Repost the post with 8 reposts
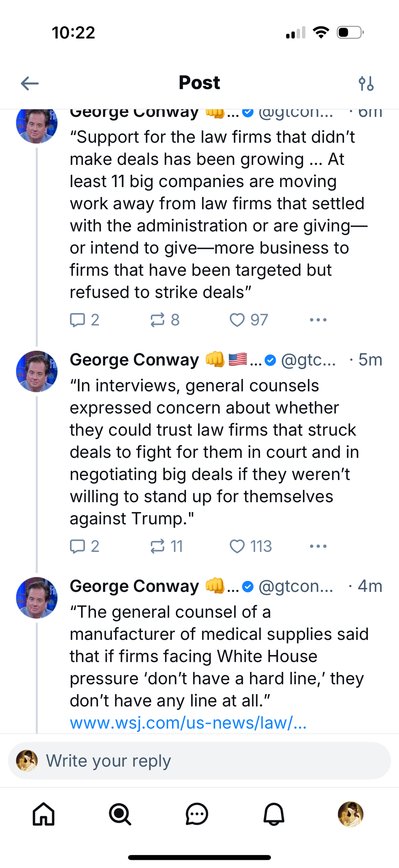Image resolution: width=399 pixels, height=868 pixels. click(x=158, y=320)
